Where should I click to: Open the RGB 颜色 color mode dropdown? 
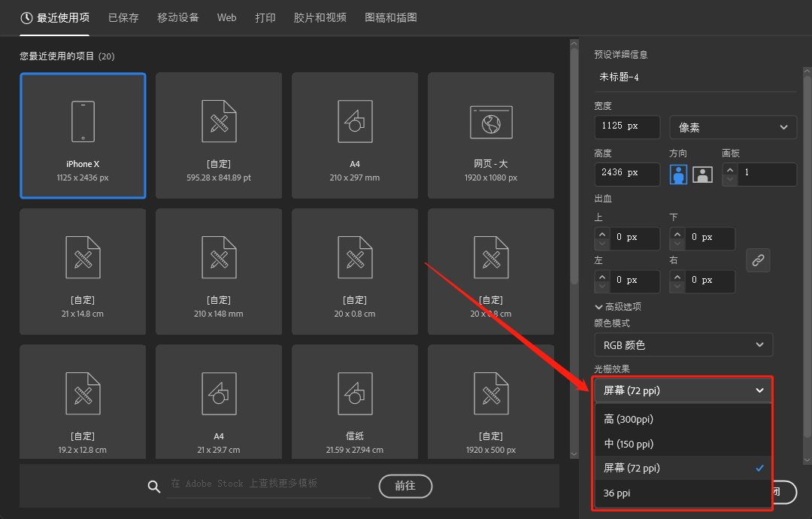[x=683, y=344]
